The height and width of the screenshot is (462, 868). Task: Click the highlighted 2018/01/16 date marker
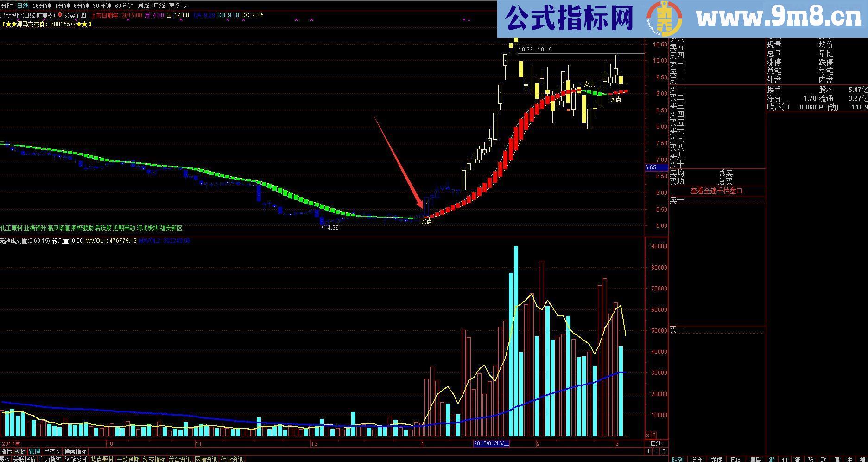click(491, 443)
